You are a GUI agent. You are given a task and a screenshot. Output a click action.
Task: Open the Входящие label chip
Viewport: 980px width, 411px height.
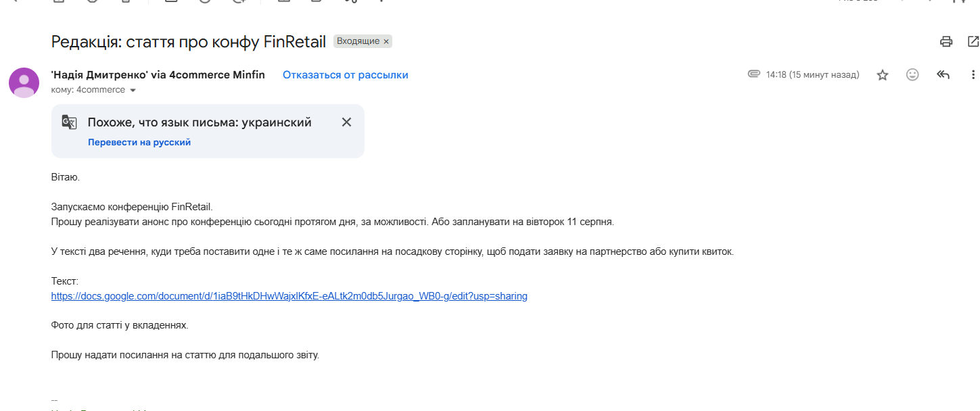click(358, 42)
